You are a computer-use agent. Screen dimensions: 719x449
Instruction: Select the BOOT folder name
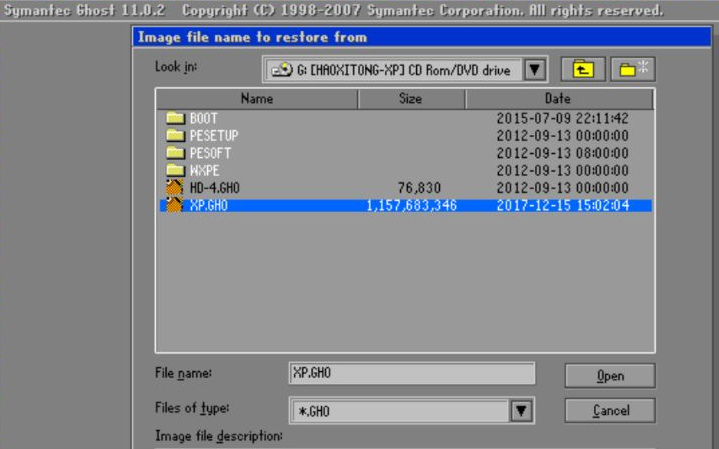(204, 118)
